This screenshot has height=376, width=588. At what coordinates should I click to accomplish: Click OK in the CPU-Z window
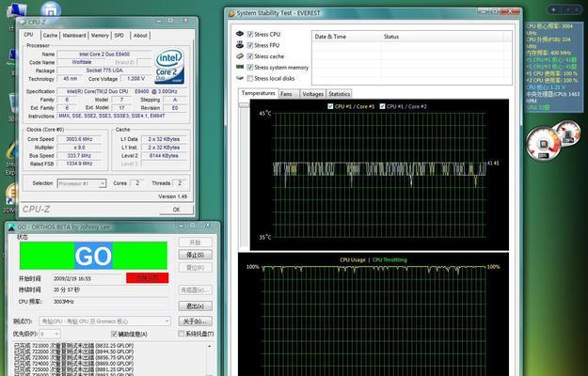[176, 210]
